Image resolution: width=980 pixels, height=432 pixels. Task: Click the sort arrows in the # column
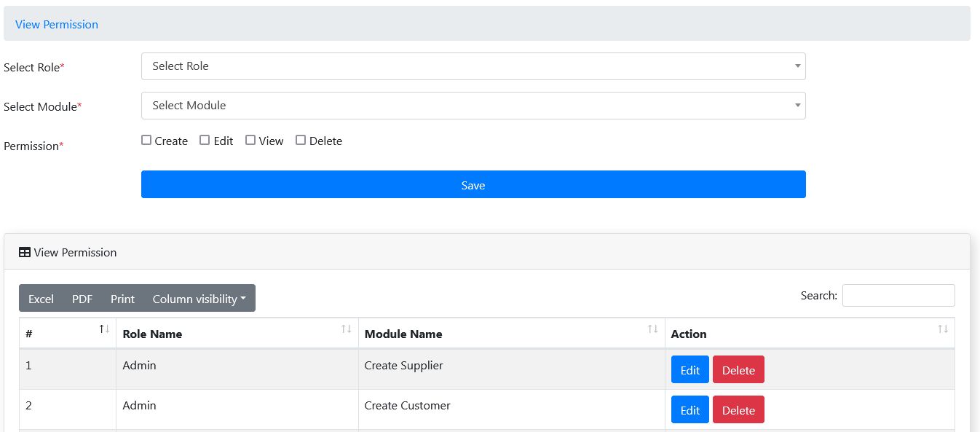104,329
